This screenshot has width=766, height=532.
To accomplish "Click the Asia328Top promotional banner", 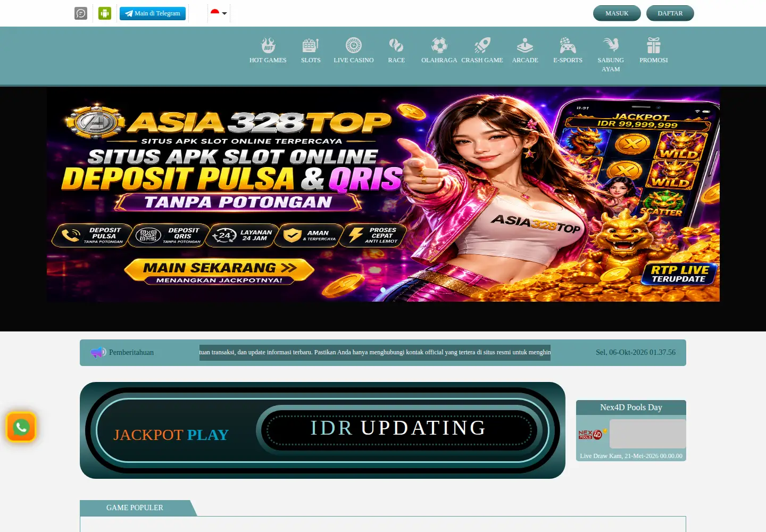I will [383, 195].
